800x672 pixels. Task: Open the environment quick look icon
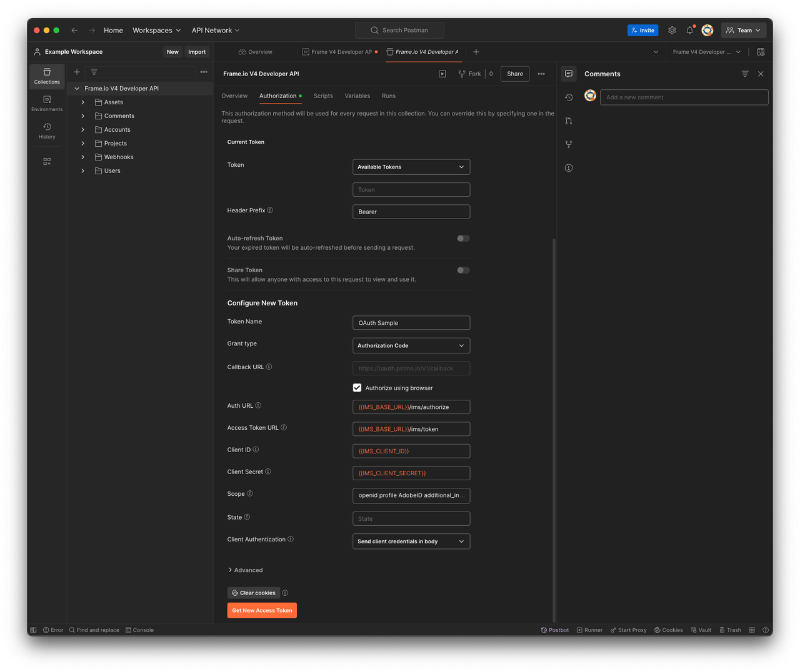(x=761, y=52)
